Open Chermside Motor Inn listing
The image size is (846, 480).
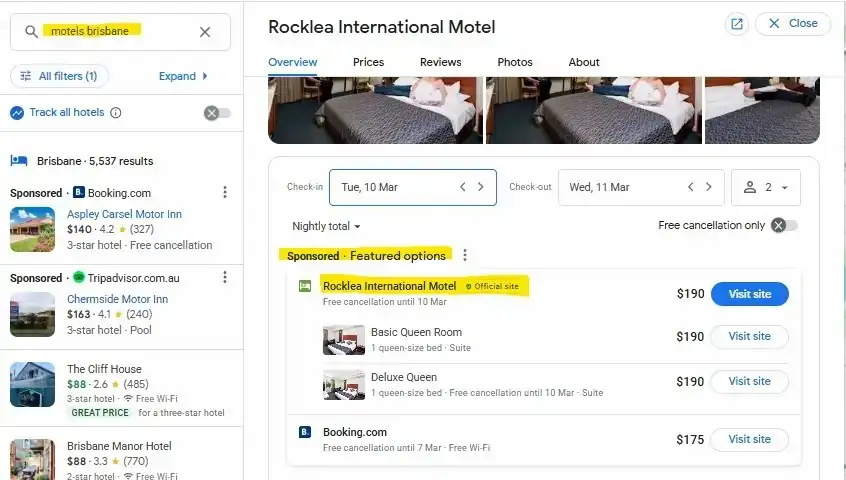click(117, 299)
